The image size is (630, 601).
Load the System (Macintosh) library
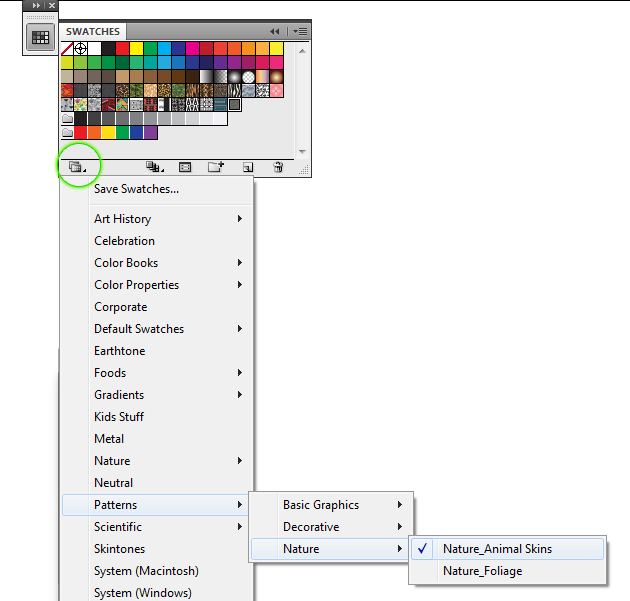[158, 571]
